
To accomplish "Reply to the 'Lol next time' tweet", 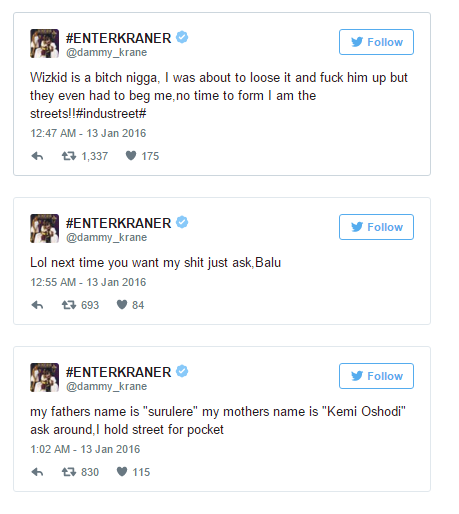I will click(x=37, y=305).
